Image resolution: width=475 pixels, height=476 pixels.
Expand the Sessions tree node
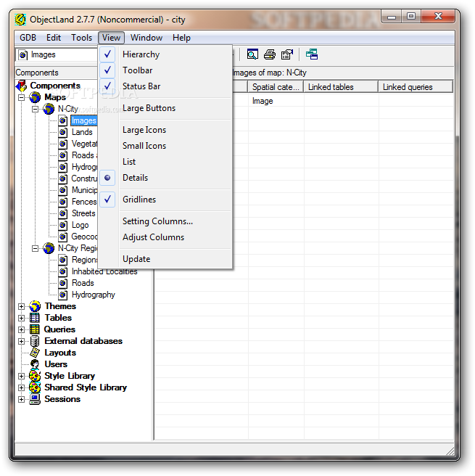[22, 399]
